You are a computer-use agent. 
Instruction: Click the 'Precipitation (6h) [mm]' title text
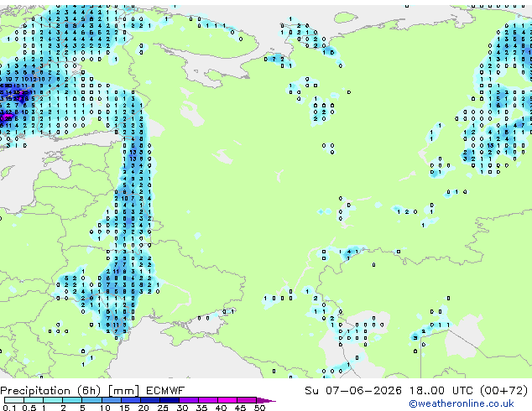click(x=70, y=391)
